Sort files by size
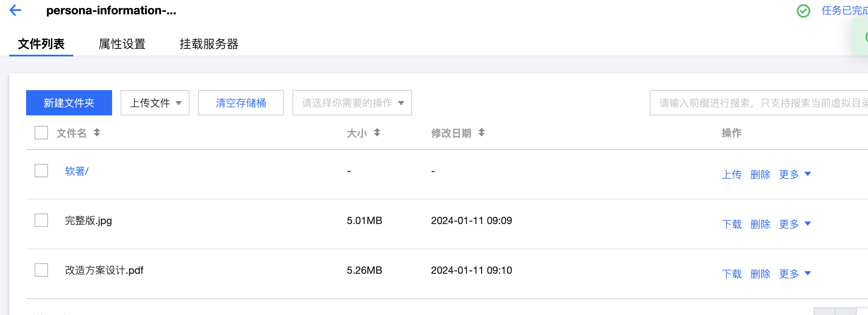The image size is (868, 315). coord(377,133)
